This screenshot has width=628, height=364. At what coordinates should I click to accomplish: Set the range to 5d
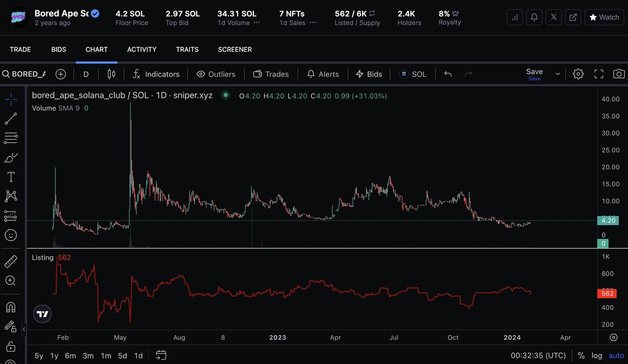tap(122, 356)
